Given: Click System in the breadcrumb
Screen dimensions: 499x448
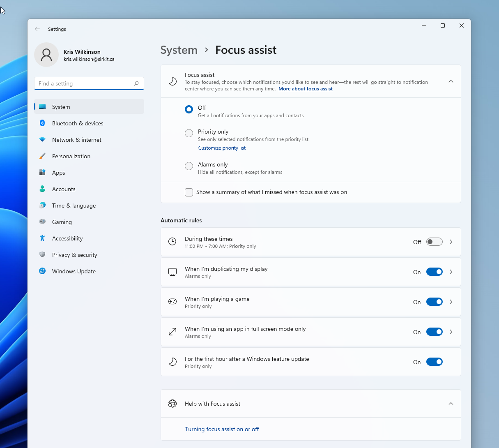Looking at the screenshot, I should 179,50.
